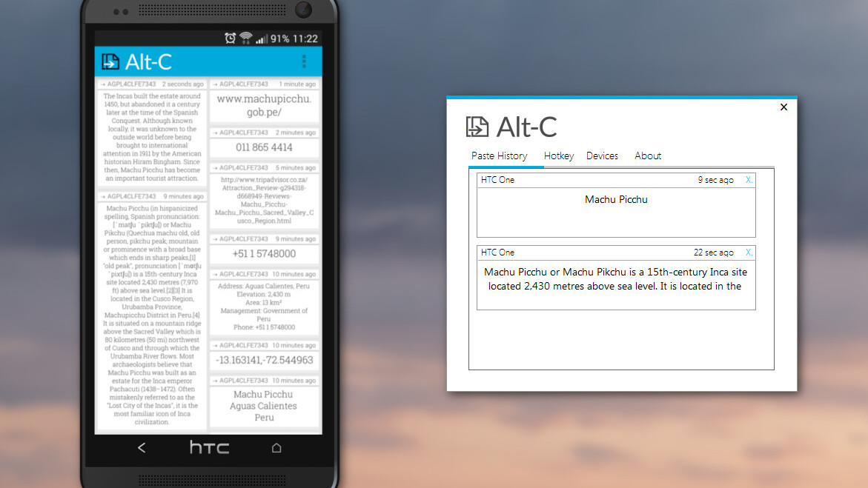This screenshot has height=488, width=868.
Task: Remove the 22 sec ago paste entry
Action: [x=749, y=253]
